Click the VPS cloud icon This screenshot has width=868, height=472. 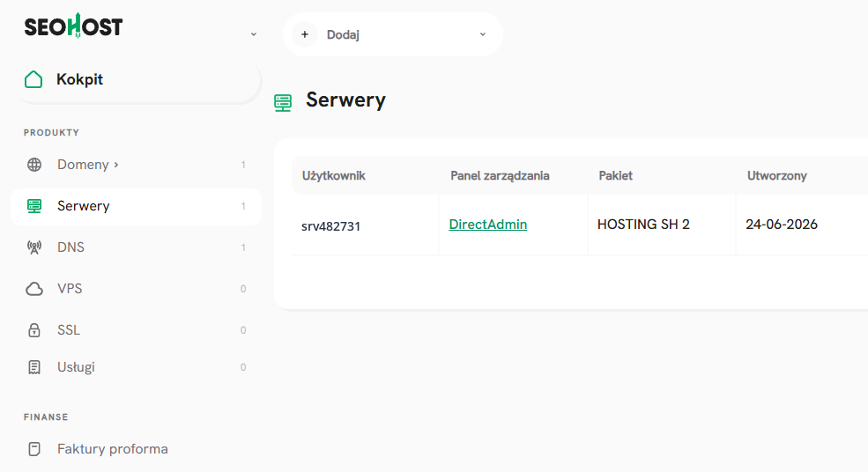pyautogui.click(x=34, y=289)
